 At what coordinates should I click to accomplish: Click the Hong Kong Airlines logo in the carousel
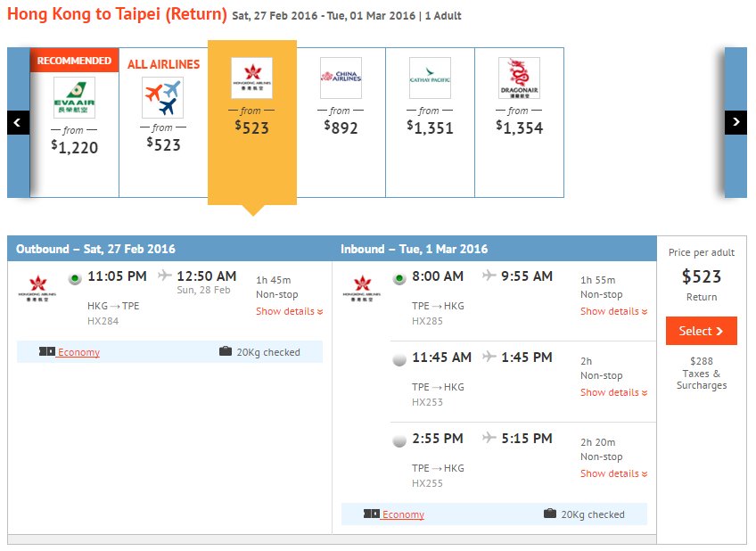(x=251, y=78)
